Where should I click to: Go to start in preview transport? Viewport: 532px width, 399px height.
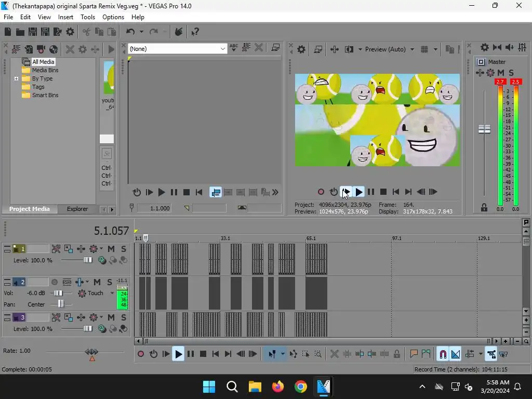(395, 192)
